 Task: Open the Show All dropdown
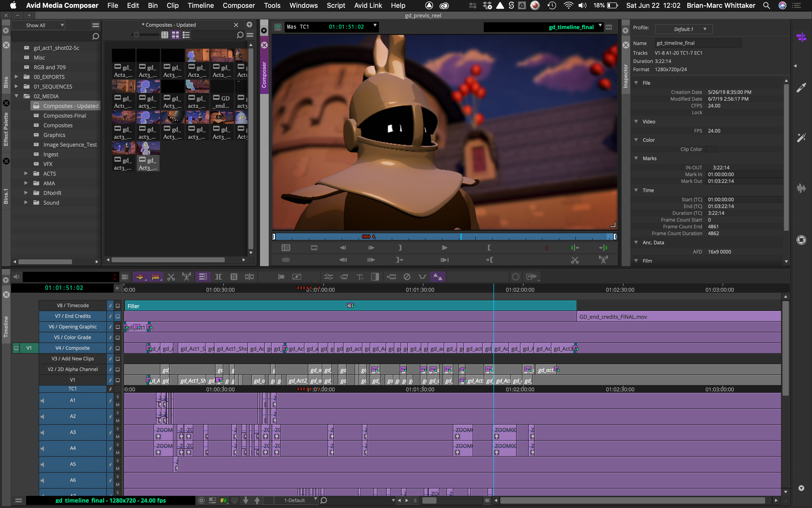click(38, 25)
